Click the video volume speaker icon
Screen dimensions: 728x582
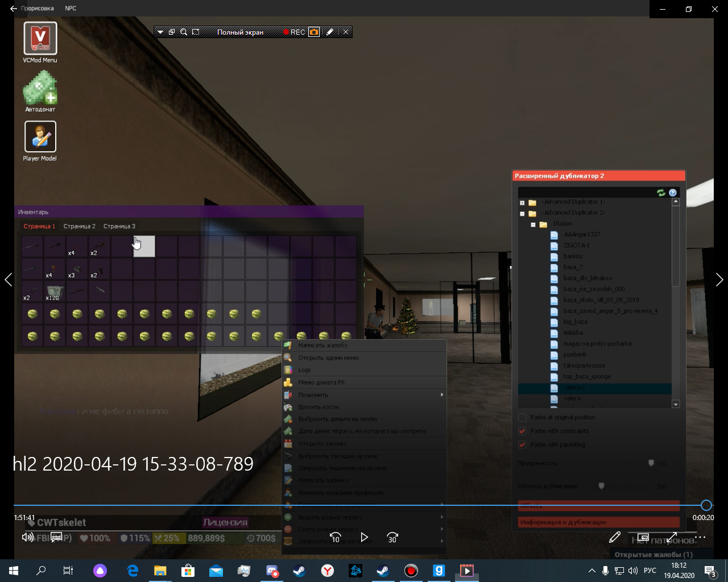[27, 537]
